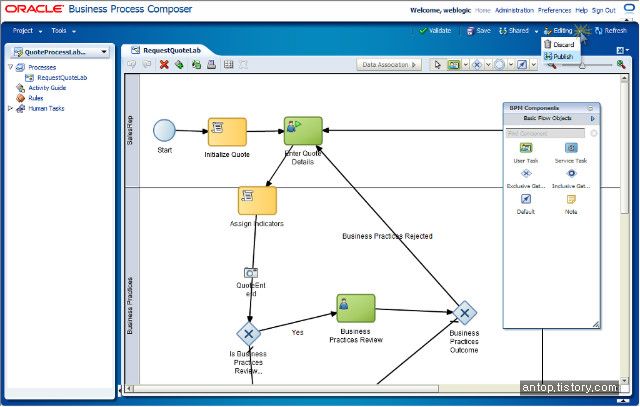
Task: Click the Find Component search field
Action: click(545, 133)
